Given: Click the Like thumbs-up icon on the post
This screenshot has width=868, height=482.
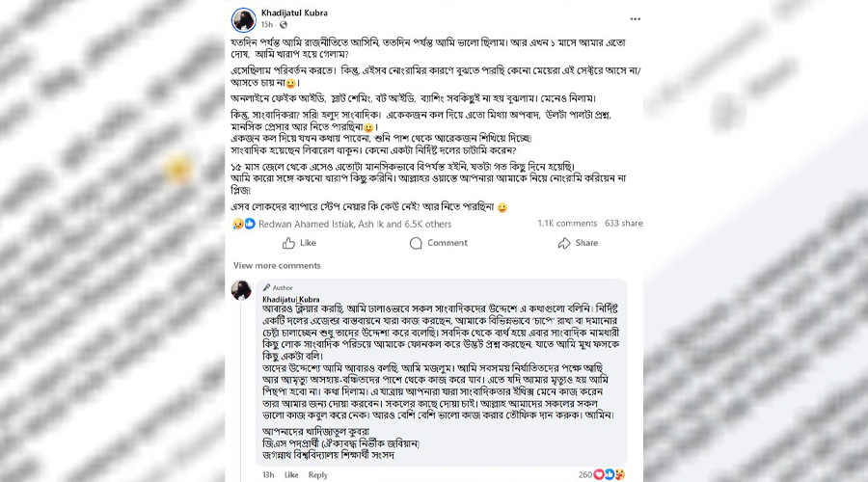Looking at the screenshot, I should pyautogui.click(x=282, y=243).
